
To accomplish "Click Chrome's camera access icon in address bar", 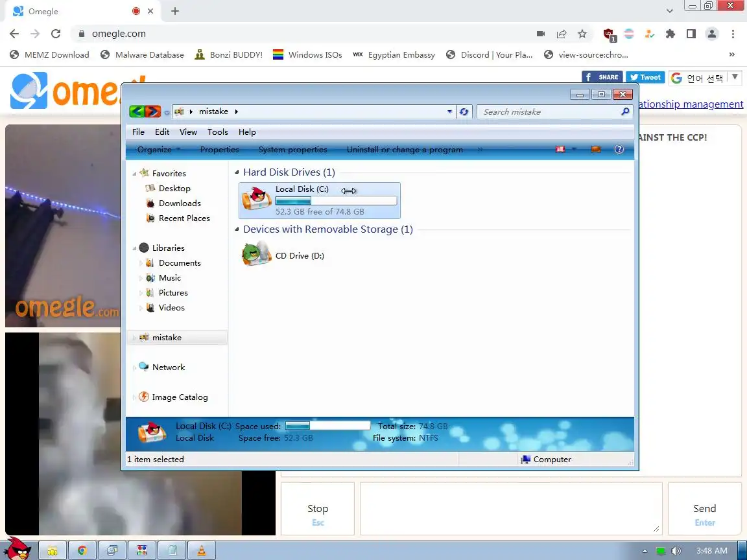I will point(541,34).
